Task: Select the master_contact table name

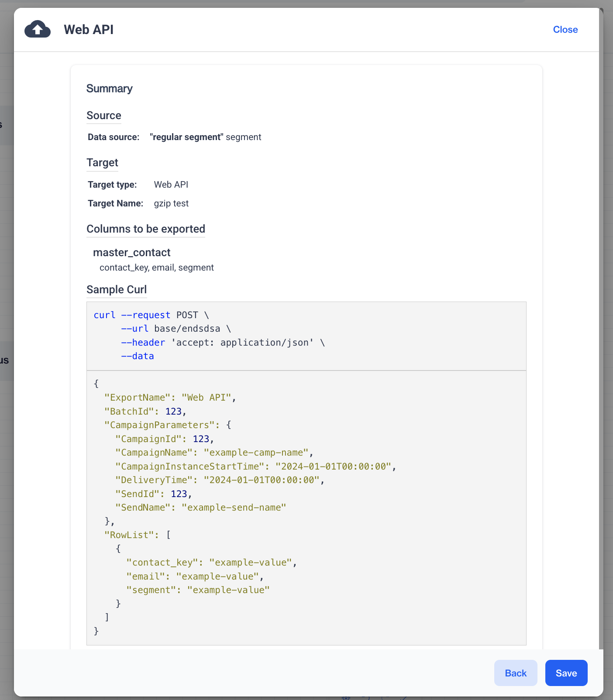Action: click(x=131, y=253)
